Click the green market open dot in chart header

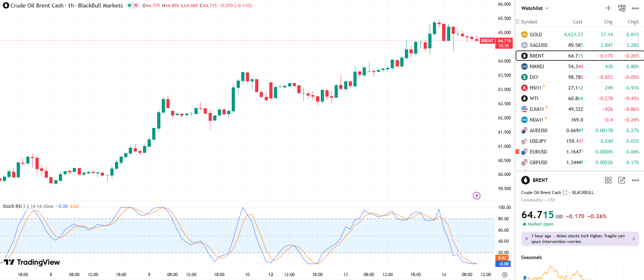coord(130,5)
